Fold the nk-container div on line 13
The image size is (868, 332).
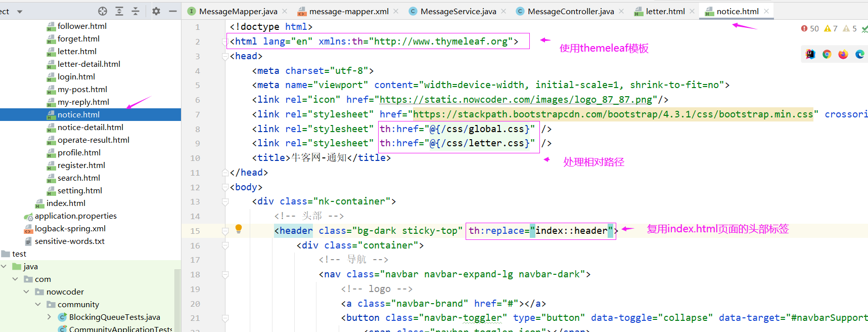click(225, 201)
